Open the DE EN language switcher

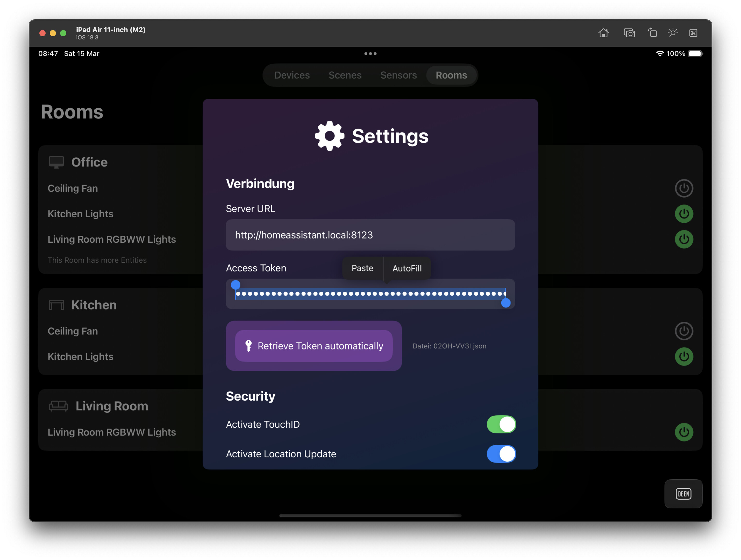[683, 494]
